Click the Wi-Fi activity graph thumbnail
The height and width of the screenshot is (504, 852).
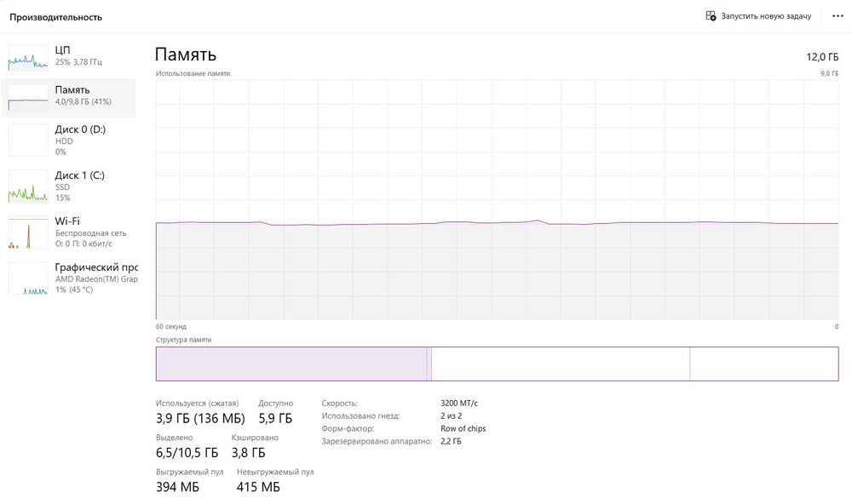(28, 232)
